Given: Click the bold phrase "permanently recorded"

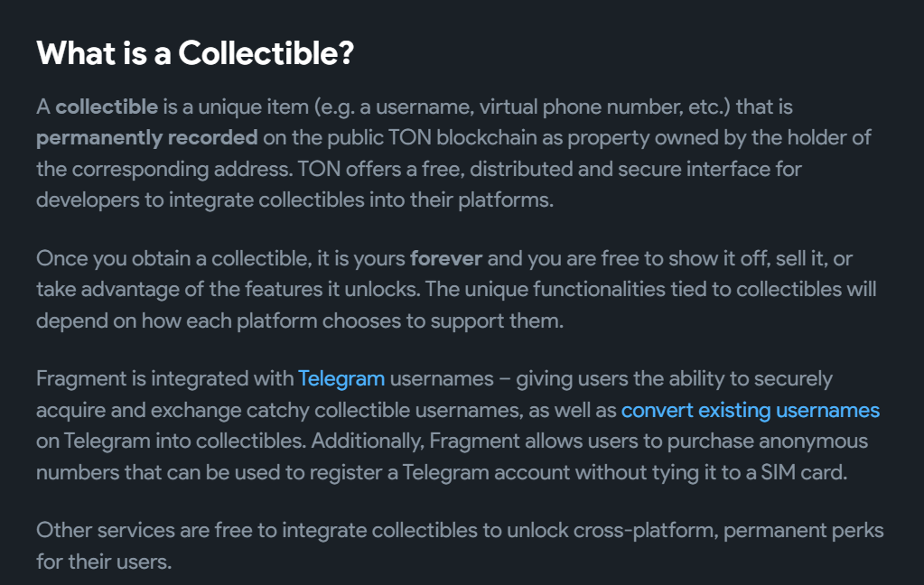Looking at the screenshot, I should 147,138.
